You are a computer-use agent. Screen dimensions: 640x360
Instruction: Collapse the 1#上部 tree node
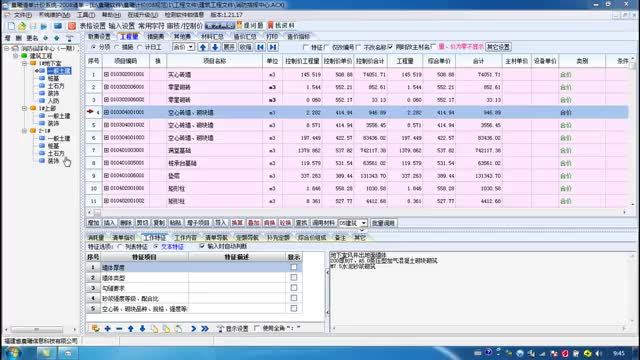coord(24,108)
